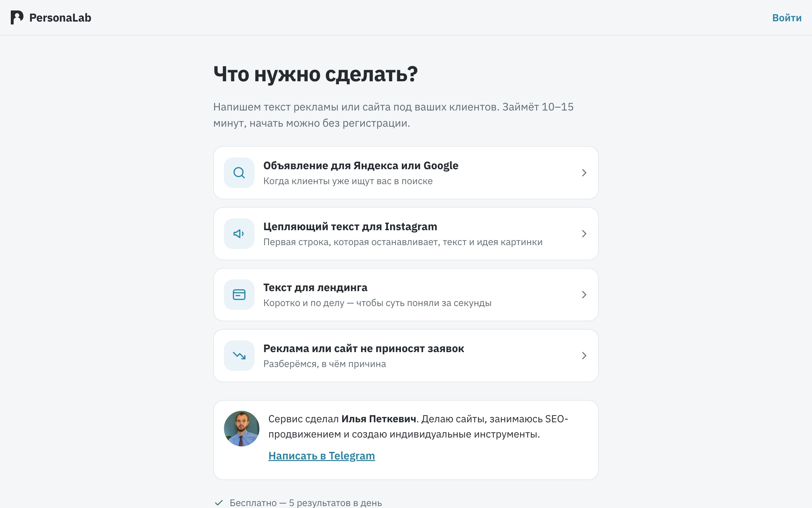Choose 'Текст для лендинга' option
This screenshot has height=508, width=812.
(406, 295)
